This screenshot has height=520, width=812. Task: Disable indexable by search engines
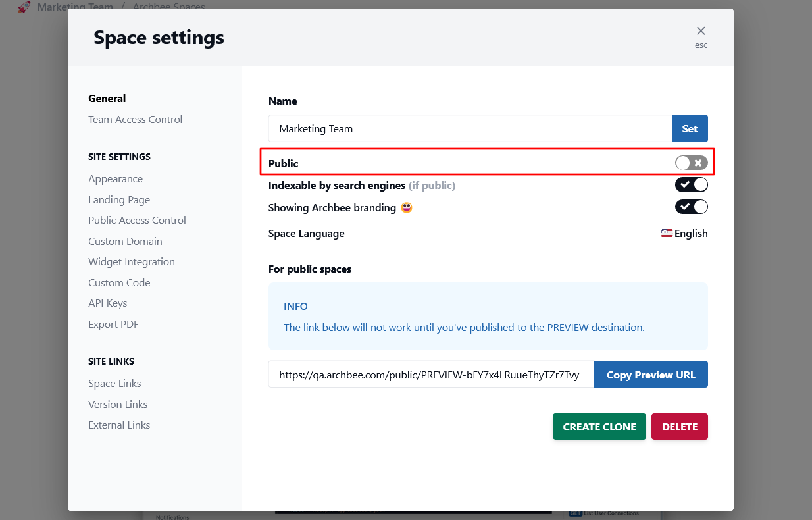691,184
